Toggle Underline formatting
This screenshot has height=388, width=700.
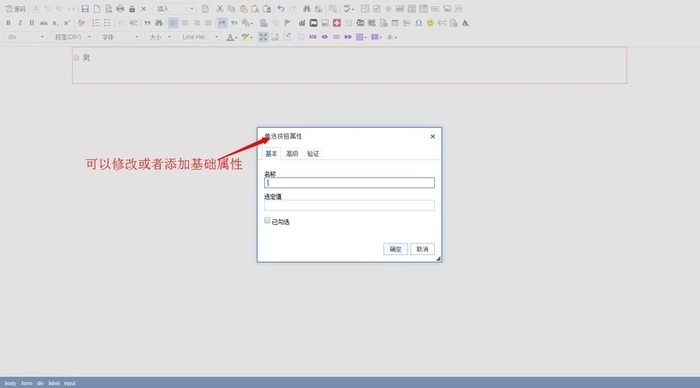click(x=32, y=23)
